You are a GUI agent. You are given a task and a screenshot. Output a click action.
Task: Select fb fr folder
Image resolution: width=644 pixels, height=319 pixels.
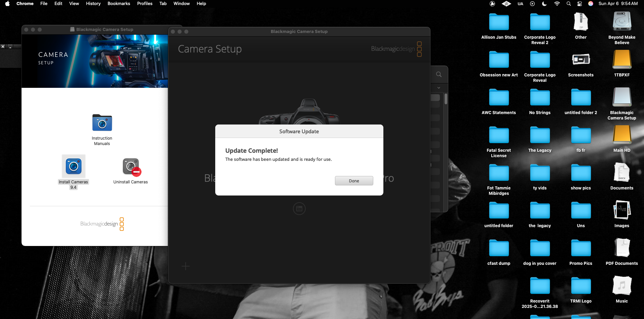click(x=581, y=135)
